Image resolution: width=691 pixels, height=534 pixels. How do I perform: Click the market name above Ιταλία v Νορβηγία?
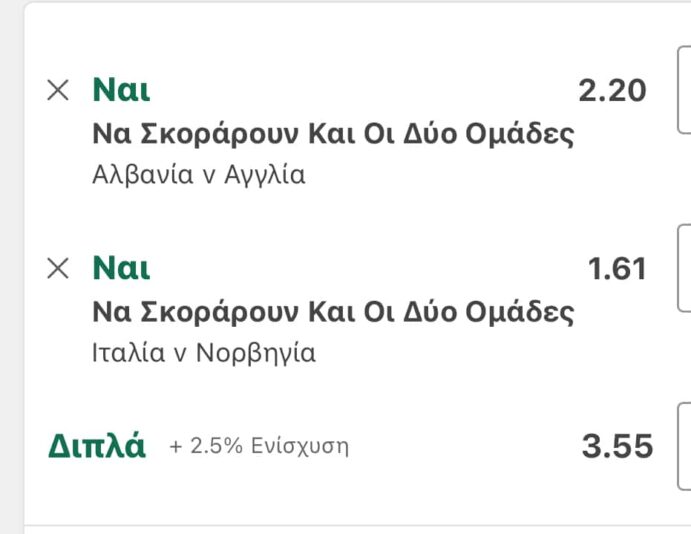333,312
